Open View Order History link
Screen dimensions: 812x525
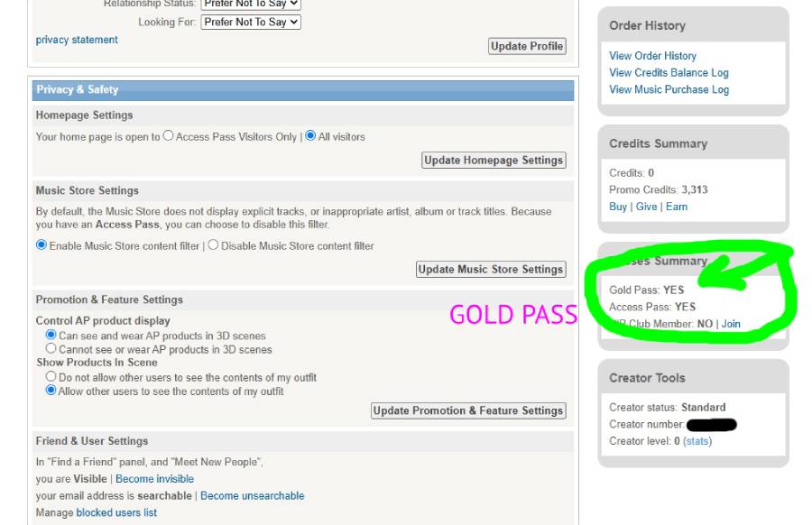point(652,56)
